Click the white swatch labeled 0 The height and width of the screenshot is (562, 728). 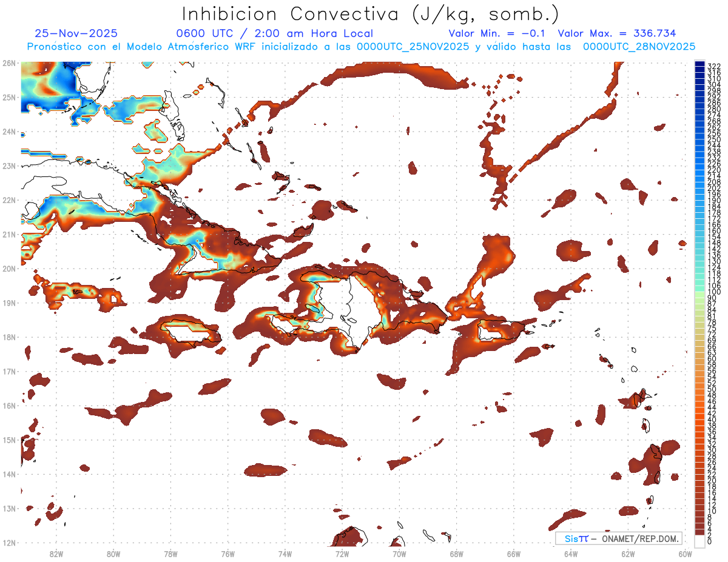click(699, 541)
